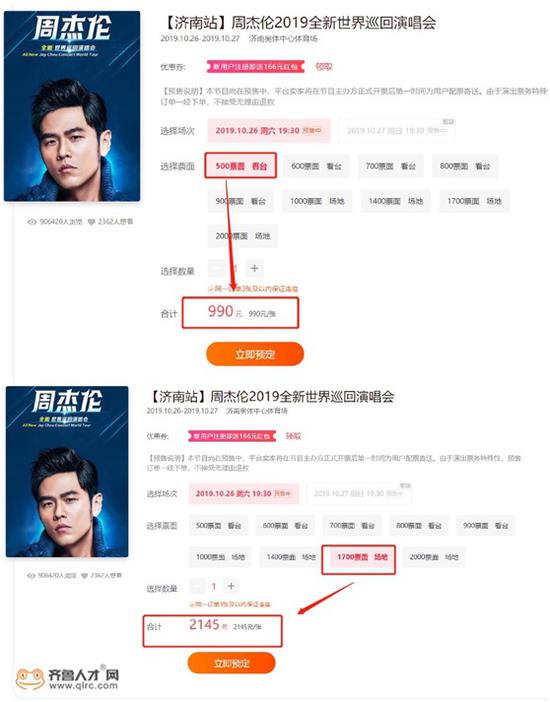Pick the 2019.10.26 周六 session in the 990元 listing
550x702 pixels.
coord(269,131)
